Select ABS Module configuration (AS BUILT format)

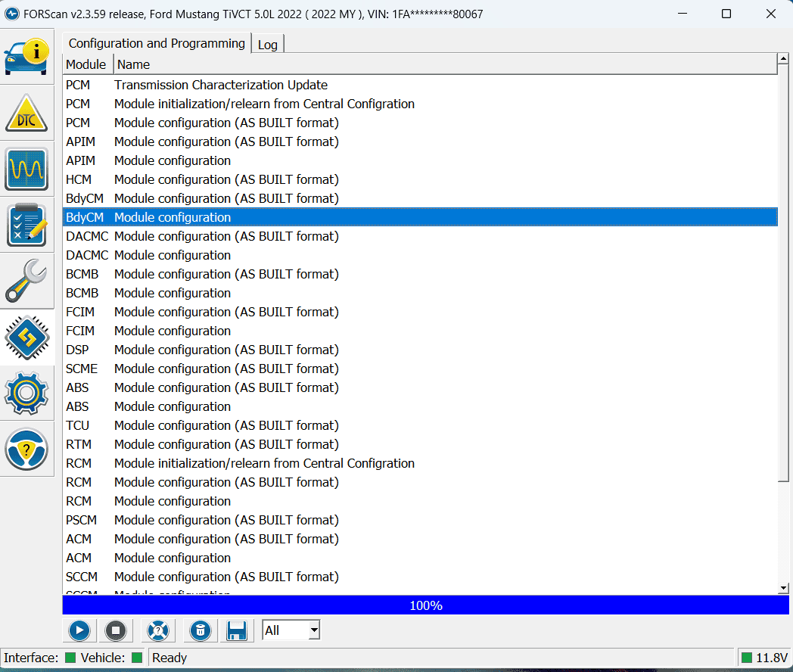coord(420,387)
